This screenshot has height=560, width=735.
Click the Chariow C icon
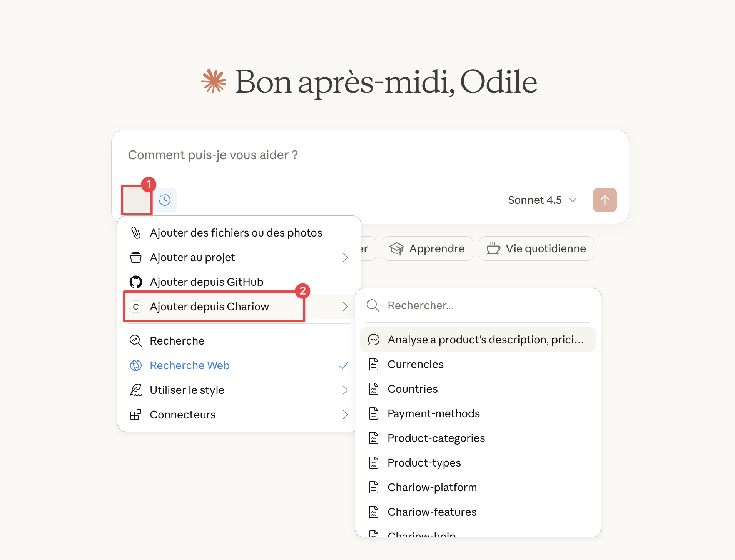click(136, 307)
